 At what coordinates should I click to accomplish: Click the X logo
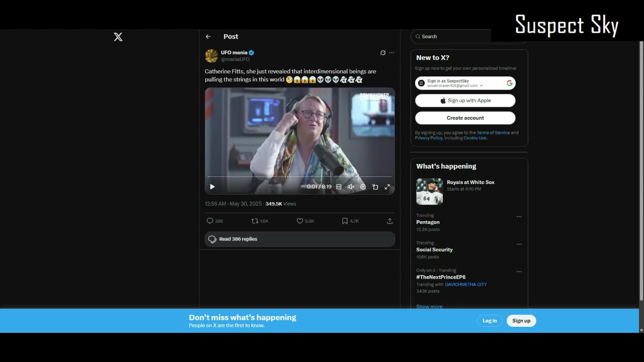pyautogui.click(x=118, y=37)
